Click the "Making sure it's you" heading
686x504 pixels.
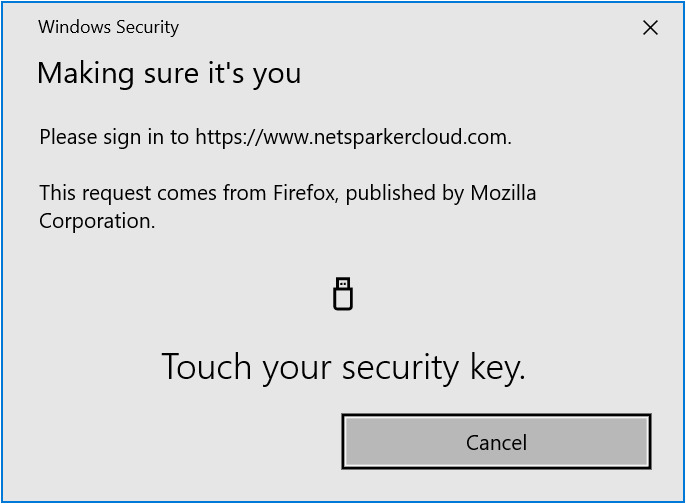point(169,73)
